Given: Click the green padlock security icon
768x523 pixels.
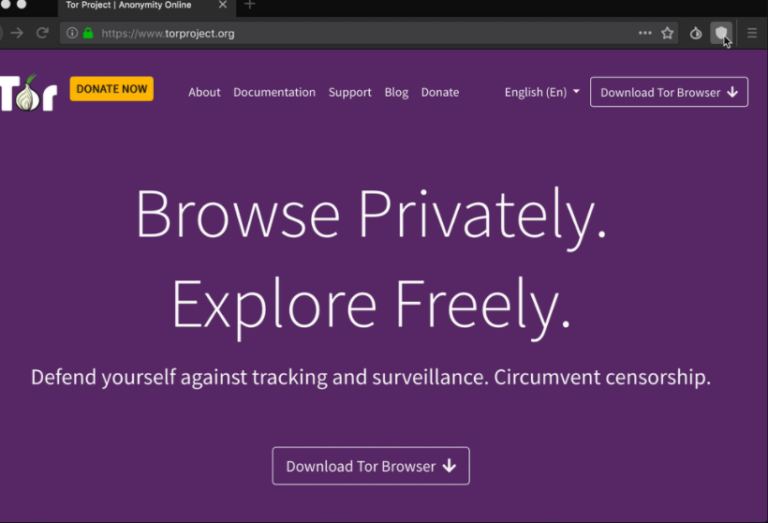Looking at the screenshot, I should pos(88,33).
